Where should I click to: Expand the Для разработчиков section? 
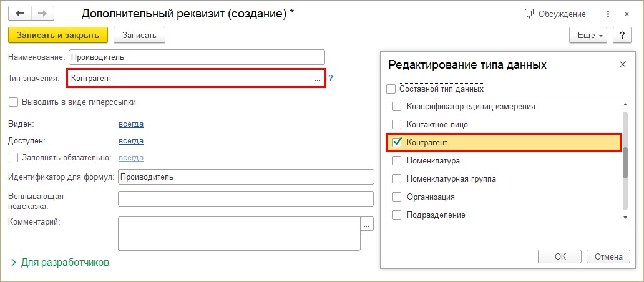coord(59,263)
